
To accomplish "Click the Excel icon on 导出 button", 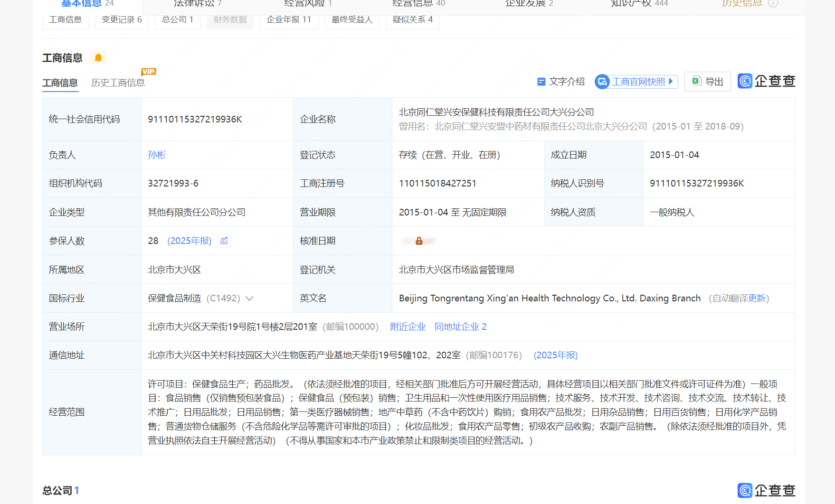I will click(697, 81).
